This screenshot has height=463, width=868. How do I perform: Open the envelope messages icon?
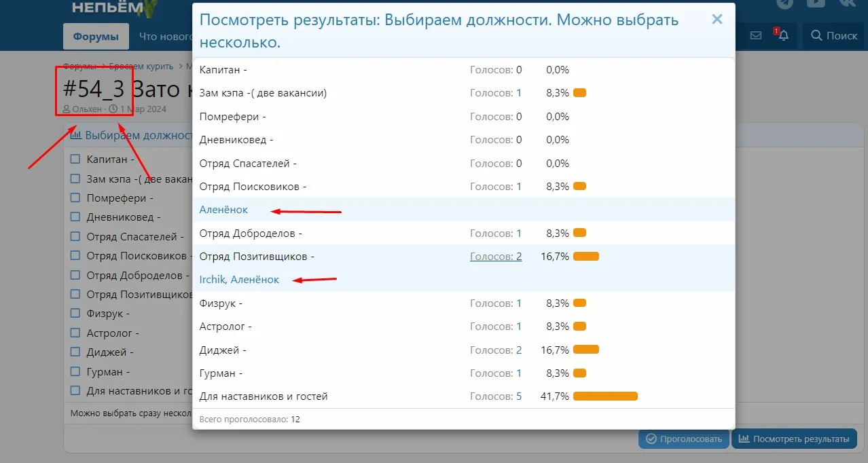pyautogui.click(x=756, y=35)
